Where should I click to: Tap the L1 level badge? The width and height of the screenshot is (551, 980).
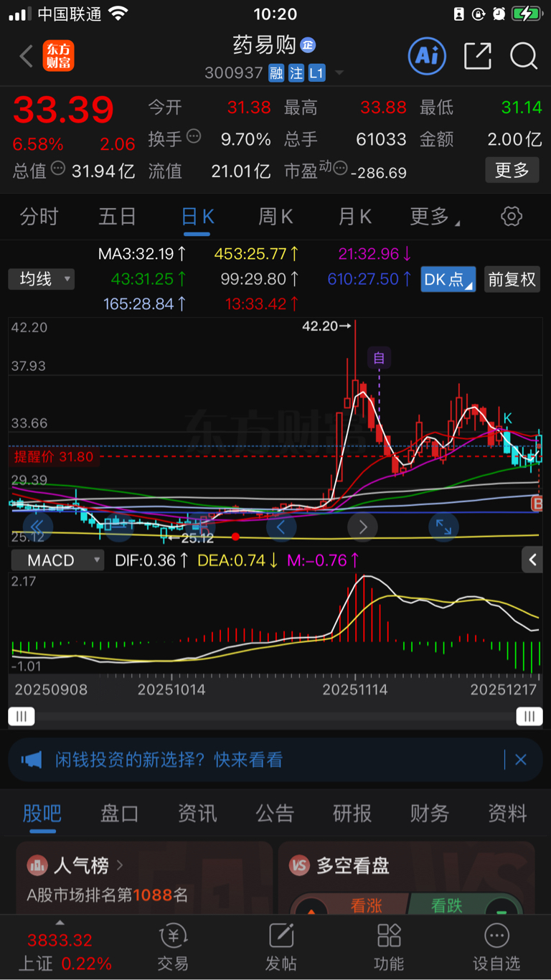click(x=317, y=73)
